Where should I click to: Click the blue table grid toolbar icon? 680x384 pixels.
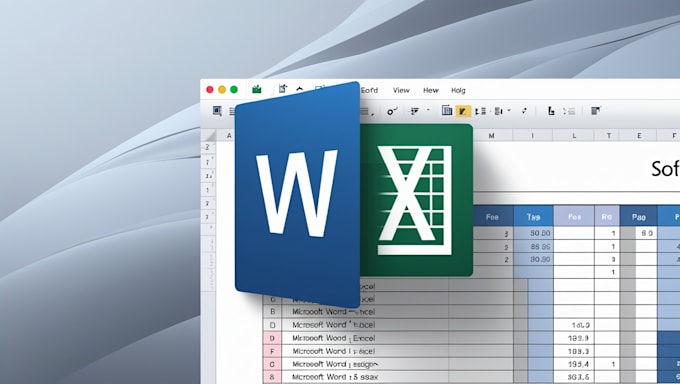click(447, 111)
